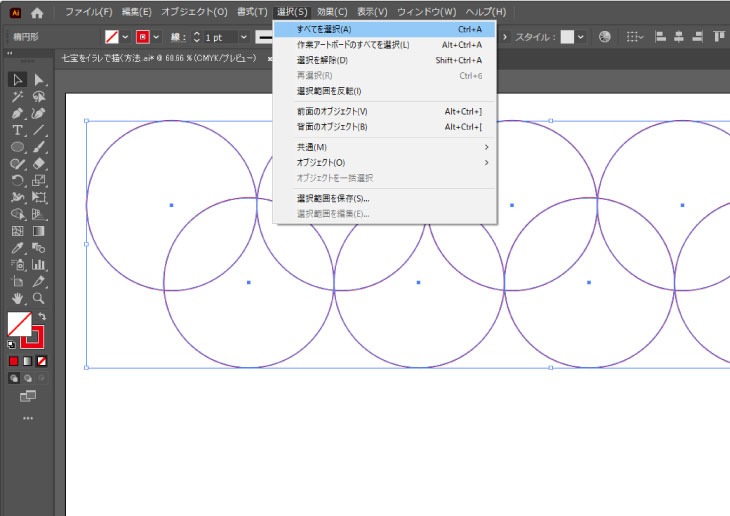
Task: Reset to default fill and stroke
Action: point(12,343)
